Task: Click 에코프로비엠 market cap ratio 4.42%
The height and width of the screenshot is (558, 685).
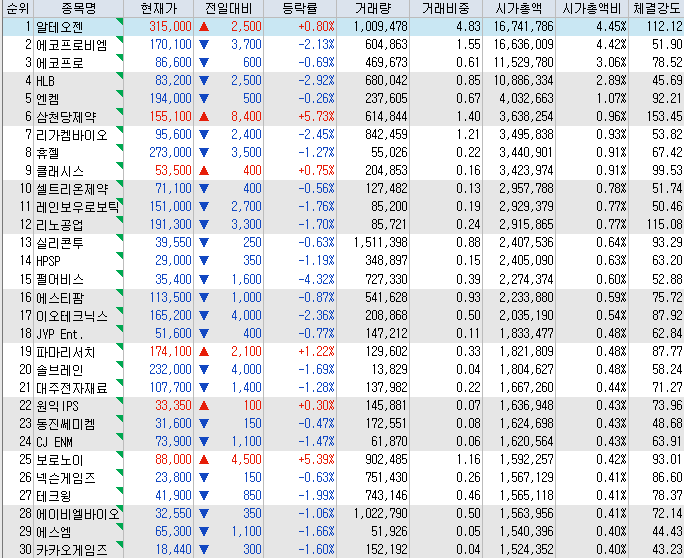Action: [611, 44]
